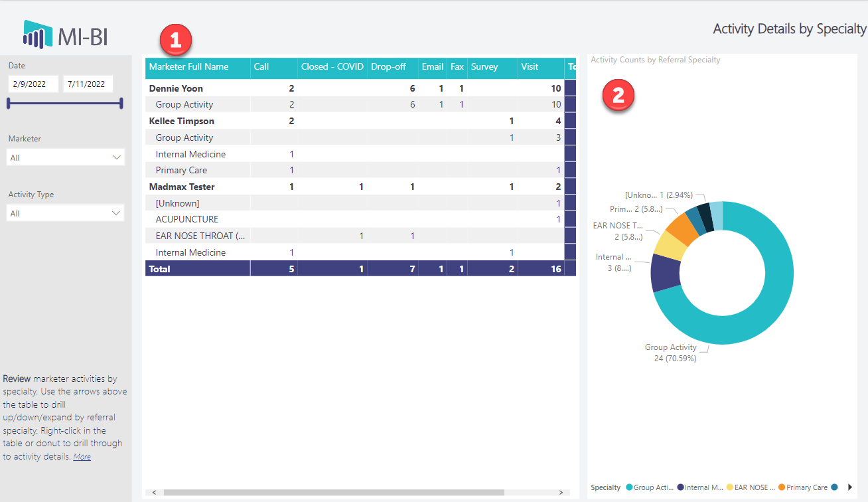Viewport: 868px width, 502px height.
Task: Click the yellow EAR NOSE legend dot
Action: [x=729, y=487]
